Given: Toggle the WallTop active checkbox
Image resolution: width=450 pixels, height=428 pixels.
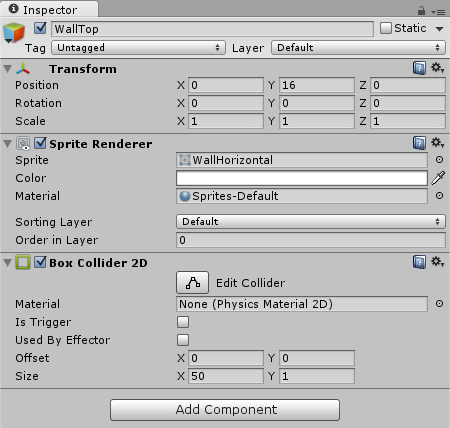Looking at the screenshot, I should (40, 28).
